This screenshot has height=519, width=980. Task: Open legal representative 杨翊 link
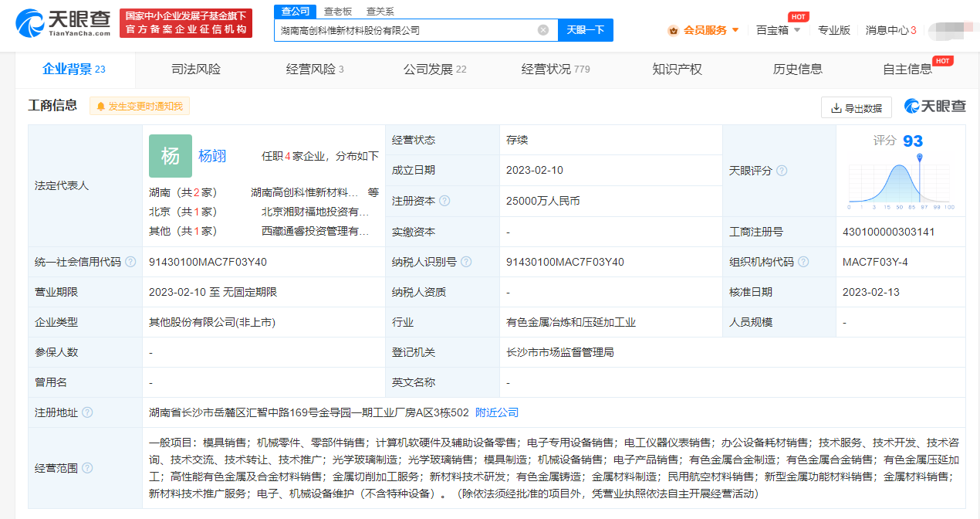tap(212, 156)
